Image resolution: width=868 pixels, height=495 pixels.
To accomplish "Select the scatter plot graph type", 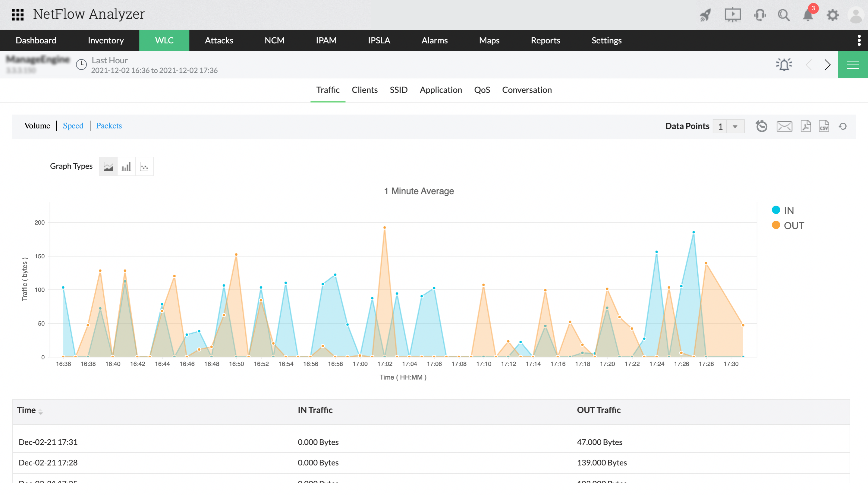I will tap(144, 167).
